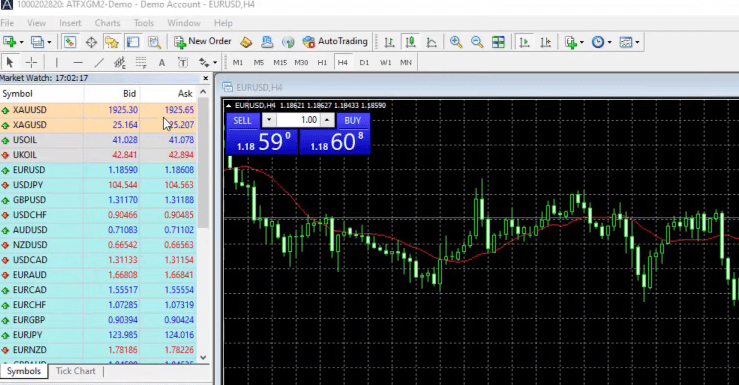Screen dimensions: 739x385
Task: Switch to the Tick Chart tab
Action: (x=75, y=371)
